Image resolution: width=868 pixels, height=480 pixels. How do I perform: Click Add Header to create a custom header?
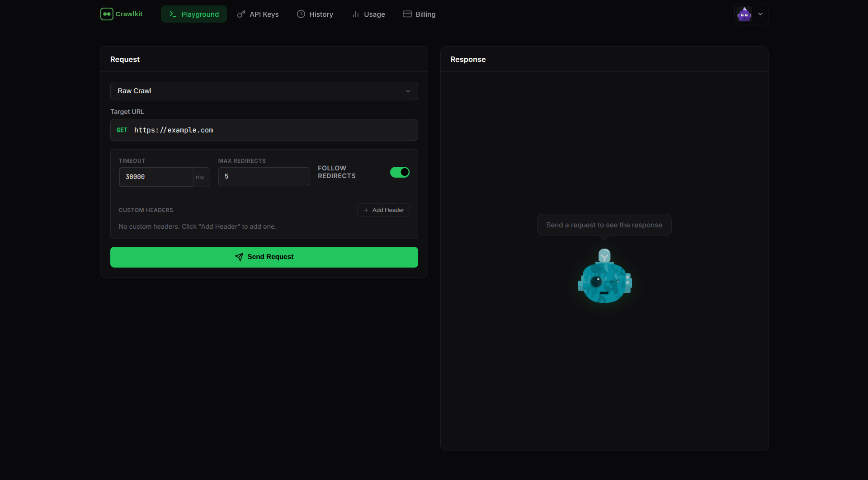coord(383,210)
